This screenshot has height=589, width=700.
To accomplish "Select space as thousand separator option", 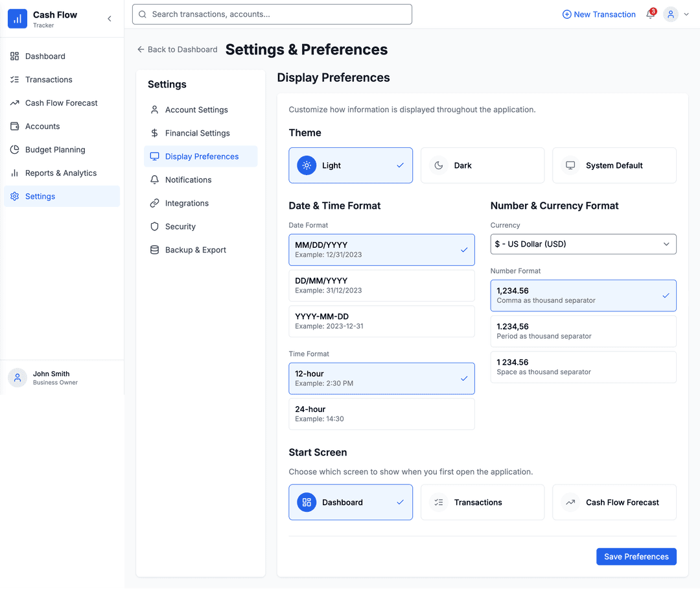I will pos(583,367).
